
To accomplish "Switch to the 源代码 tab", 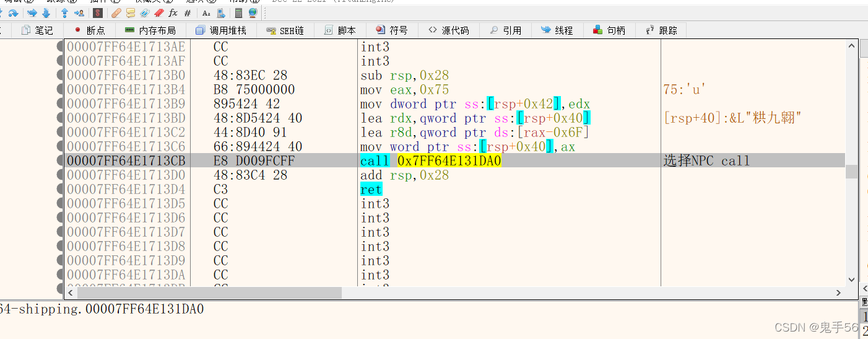I will pyautogui.click(x=449, y=30).
